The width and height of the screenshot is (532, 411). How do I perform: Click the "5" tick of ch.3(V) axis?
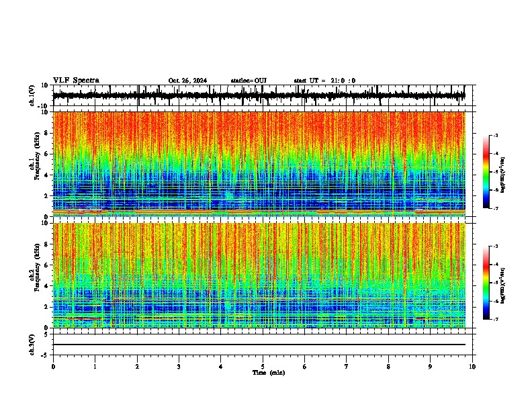(x=47, y=334)
